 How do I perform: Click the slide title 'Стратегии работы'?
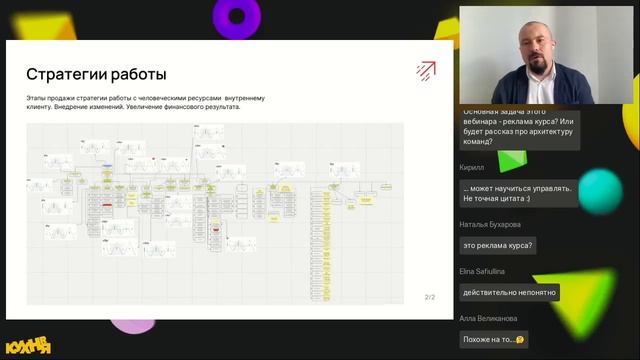click(x=96, y=74)
